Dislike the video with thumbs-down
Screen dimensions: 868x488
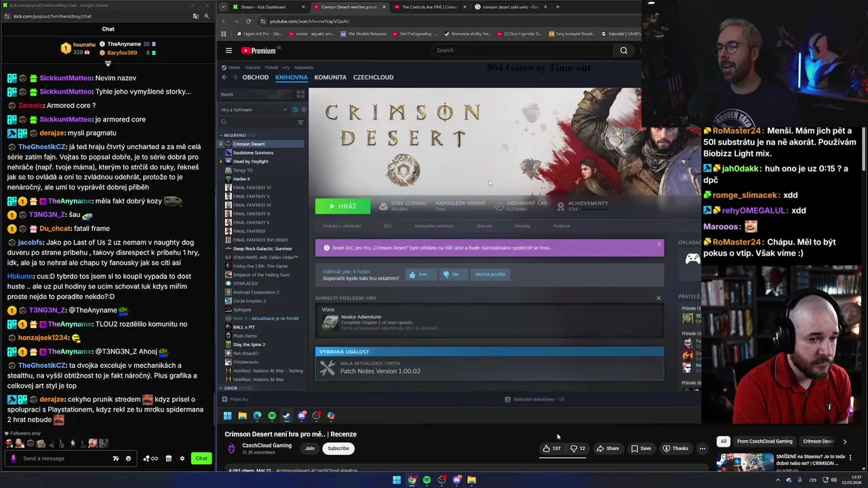578,448
